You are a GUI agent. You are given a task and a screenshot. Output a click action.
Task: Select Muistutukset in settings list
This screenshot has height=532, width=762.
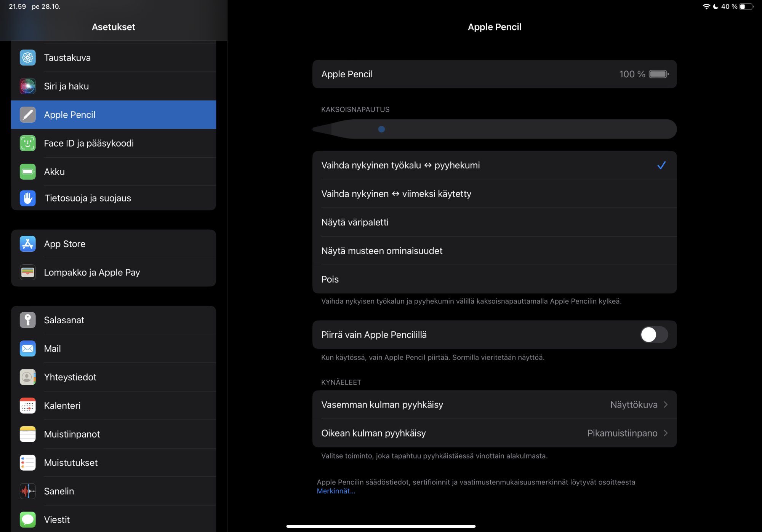pos(71,463)
